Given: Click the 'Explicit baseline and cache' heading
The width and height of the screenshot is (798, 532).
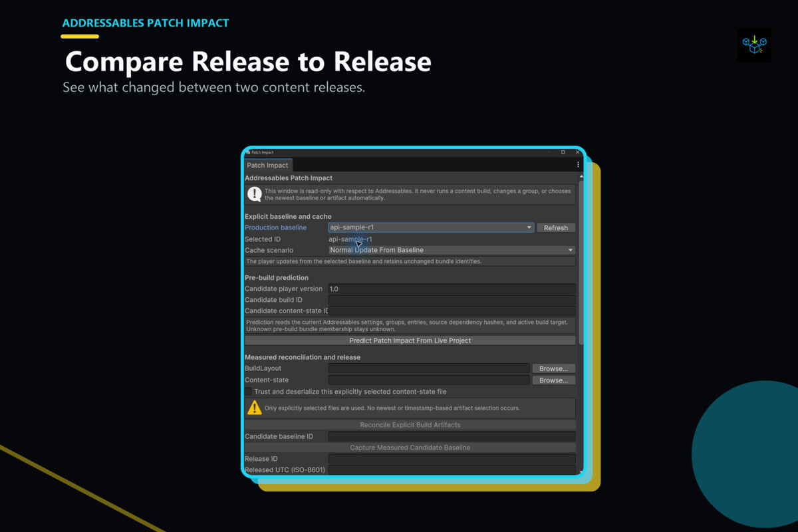Looking at the screenshot, I should coord(288,216).
